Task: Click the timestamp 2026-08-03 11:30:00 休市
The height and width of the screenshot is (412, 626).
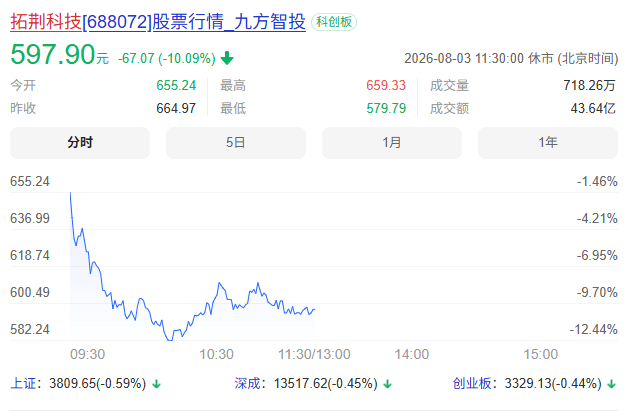Action: [x=479, y=59]
